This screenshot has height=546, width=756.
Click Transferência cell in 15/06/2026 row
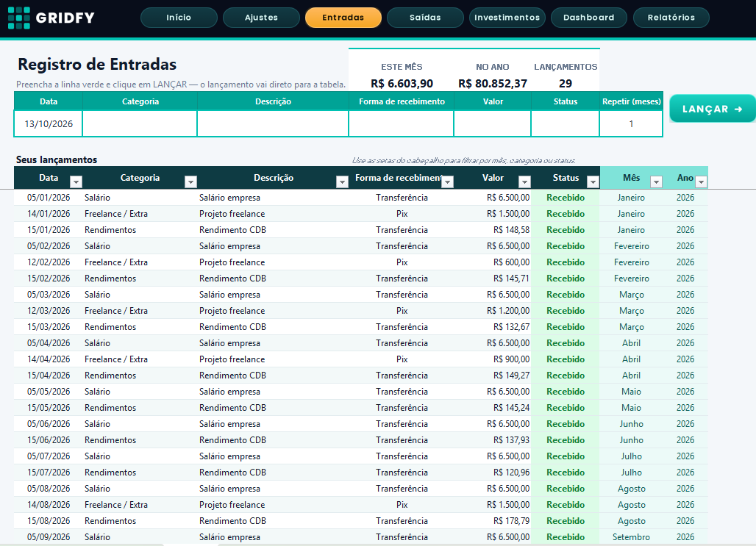coord(402,440)
